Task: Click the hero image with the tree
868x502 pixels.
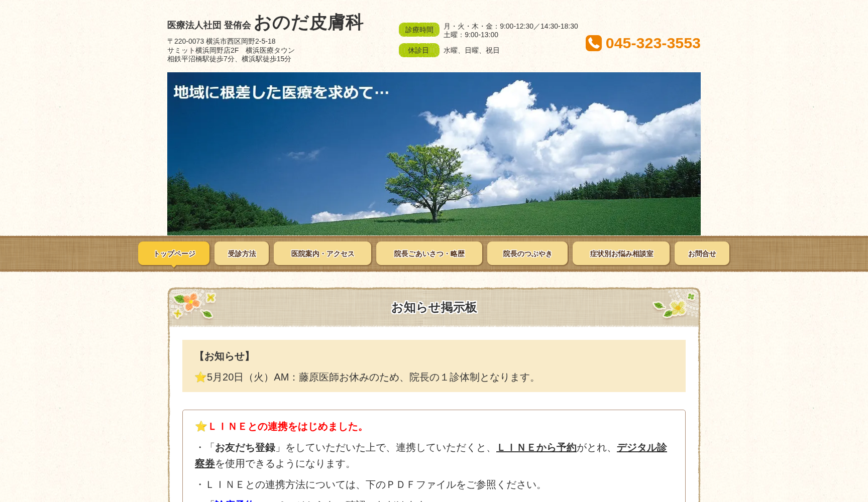Action: (x=433, y=153)
